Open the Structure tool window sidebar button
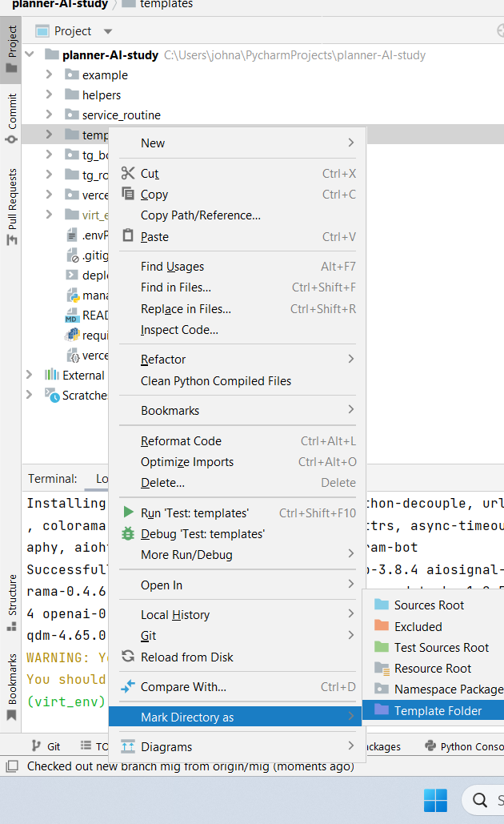Screen dimensions: 504x824 tap(11, 602)
